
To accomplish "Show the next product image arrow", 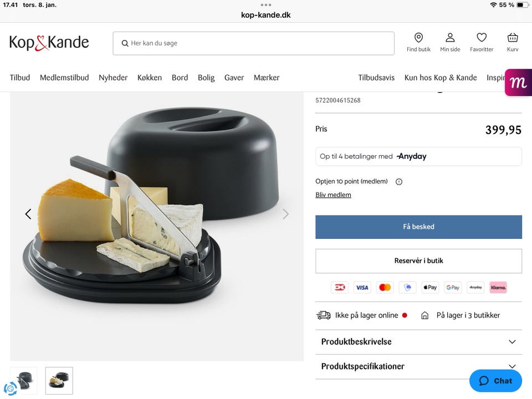I will click(285, 214).
